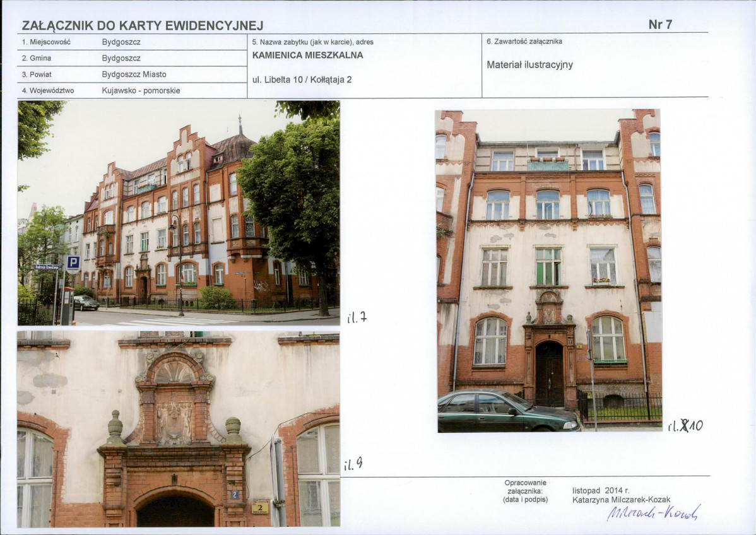This screenshot has height=535, width=756.
Task: Select the 'ZAŁĄCZNIK DO KARTY EWIDENCYJNEJ' heading
Action: tap(143, 26)
